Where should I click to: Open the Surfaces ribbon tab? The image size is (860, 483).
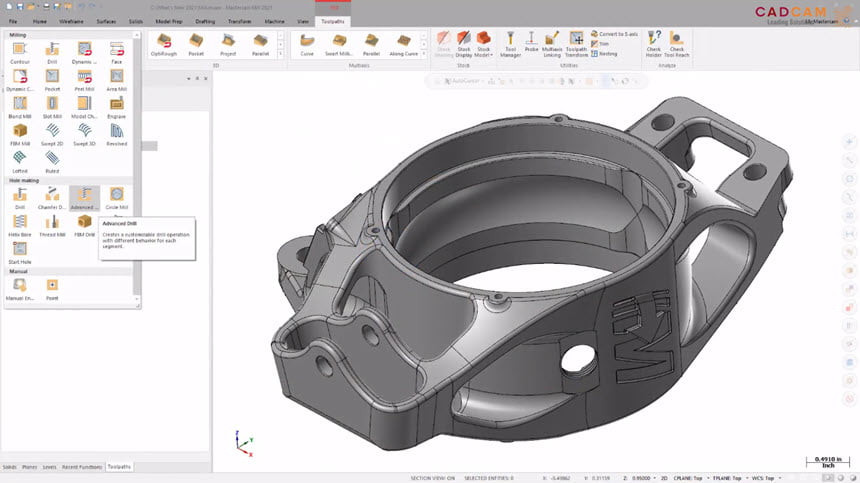pyautogui.click(x=106, y=21)
